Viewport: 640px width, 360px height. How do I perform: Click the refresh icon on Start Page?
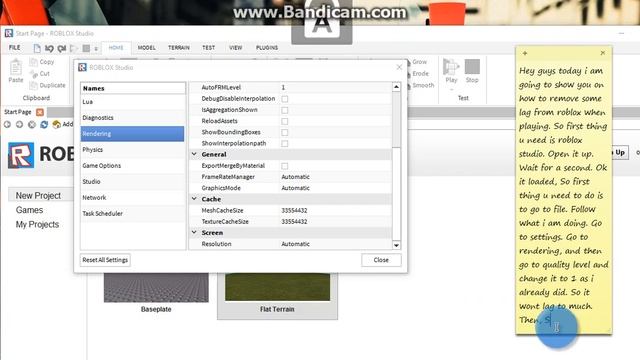pos(44,124)
